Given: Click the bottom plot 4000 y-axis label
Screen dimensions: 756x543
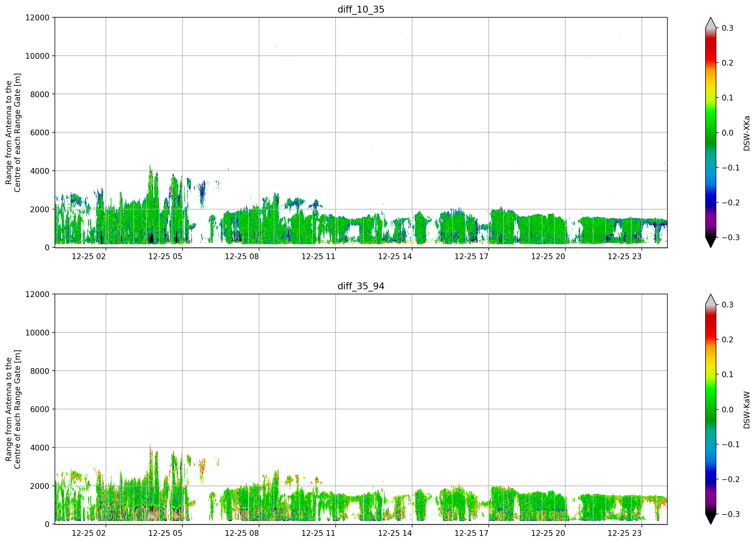Looking at the screenshot, I should tap(40, 448).
